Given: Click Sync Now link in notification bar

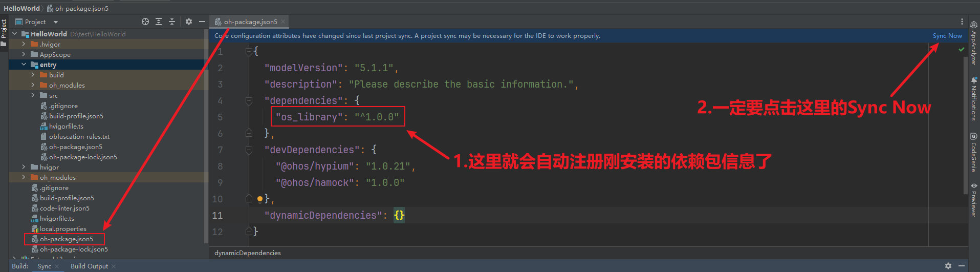Looking at the screenshot, I should pyautogui.click(x=947, y=36).
